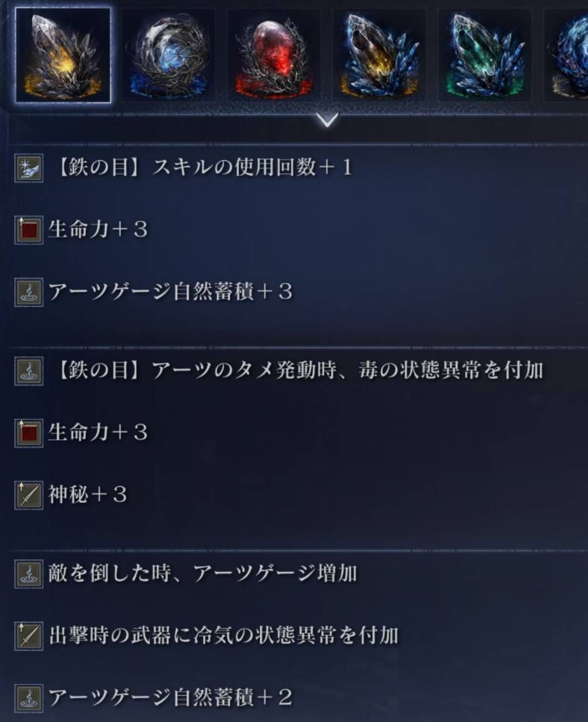
Task: Click sword icon beside 冷気の状態異常を付加
Action: 29,635
